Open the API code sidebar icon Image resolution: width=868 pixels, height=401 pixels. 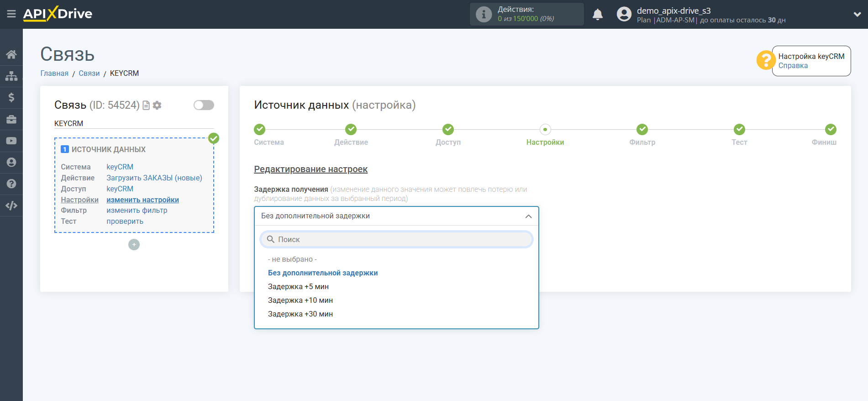(11, 206)
